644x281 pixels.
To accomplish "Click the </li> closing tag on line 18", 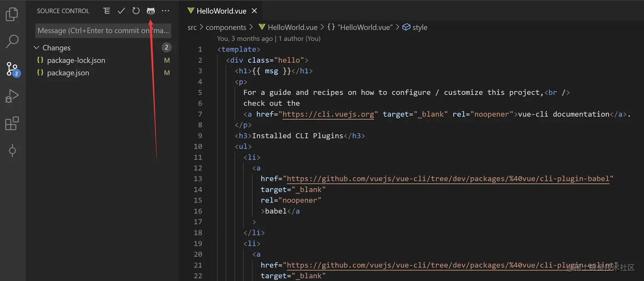I will [x=254, y=232].
